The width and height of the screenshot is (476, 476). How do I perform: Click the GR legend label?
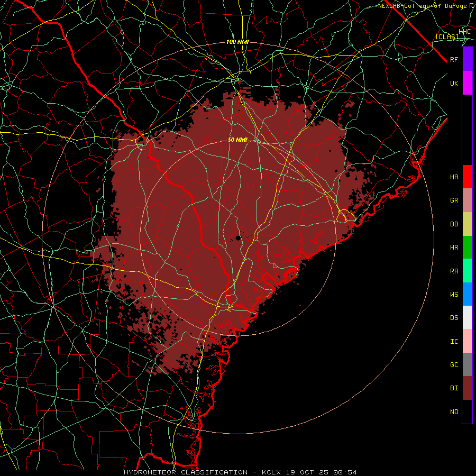pyautogui.click(x=454, y=200)
